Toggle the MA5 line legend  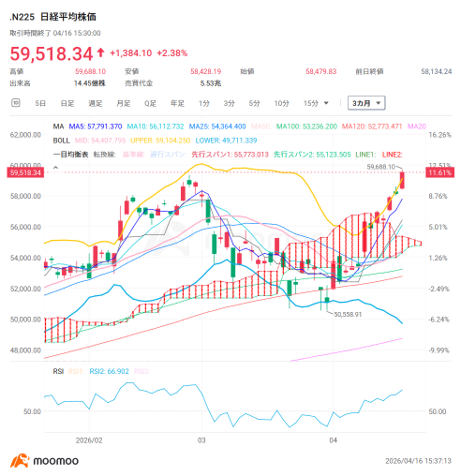[x=96, y=126]
